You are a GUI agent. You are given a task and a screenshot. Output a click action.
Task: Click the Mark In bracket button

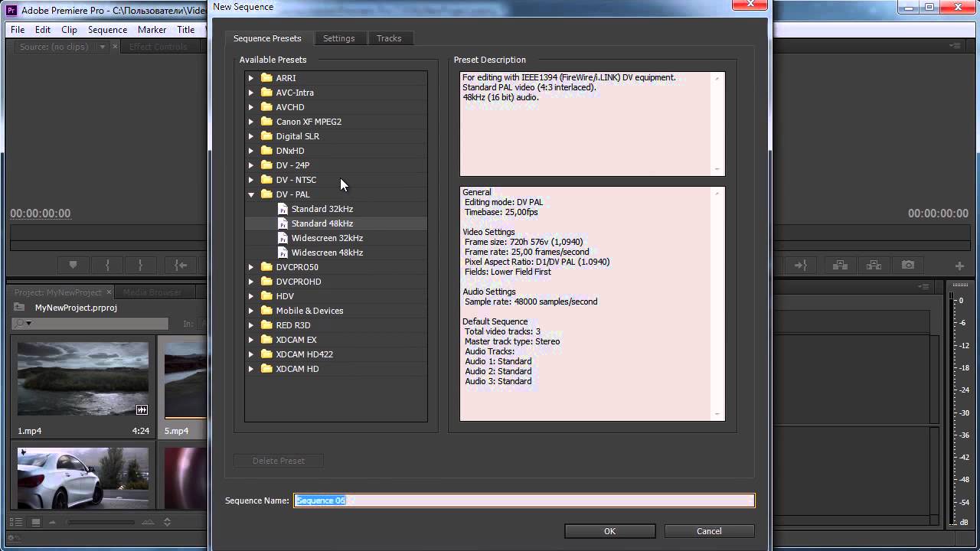[x=107, y=265]
